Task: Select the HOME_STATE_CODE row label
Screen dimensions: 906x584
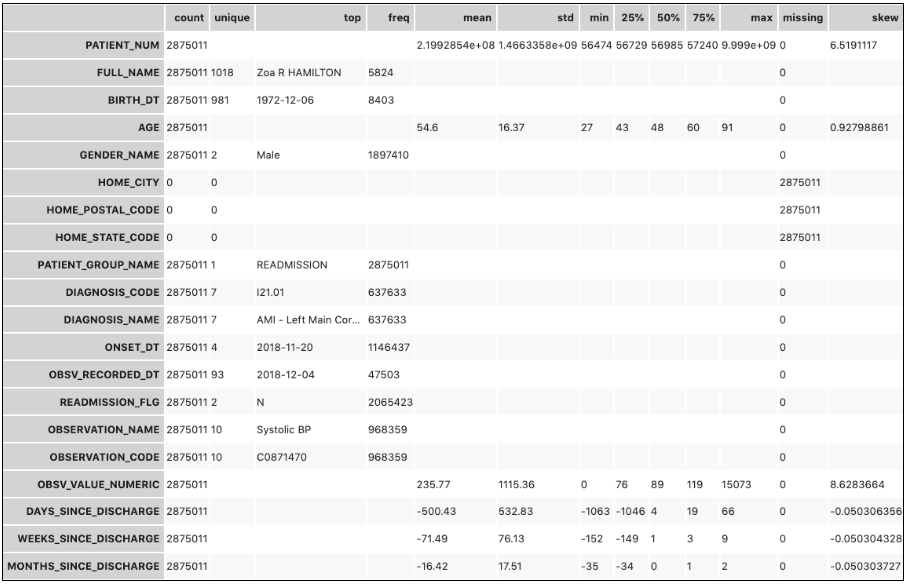Action: coord(84,237)
